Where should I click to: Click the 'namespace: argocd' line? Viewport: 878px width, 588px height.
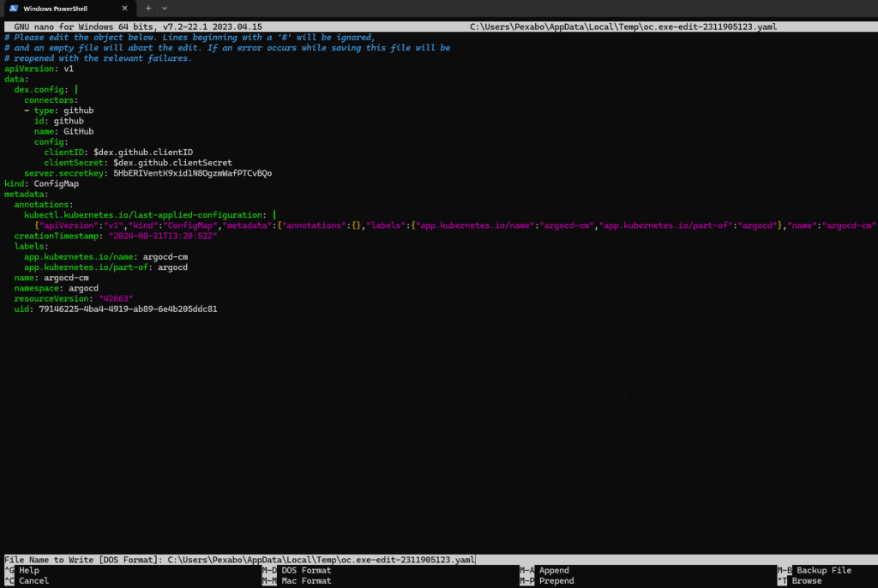[56, 288]
